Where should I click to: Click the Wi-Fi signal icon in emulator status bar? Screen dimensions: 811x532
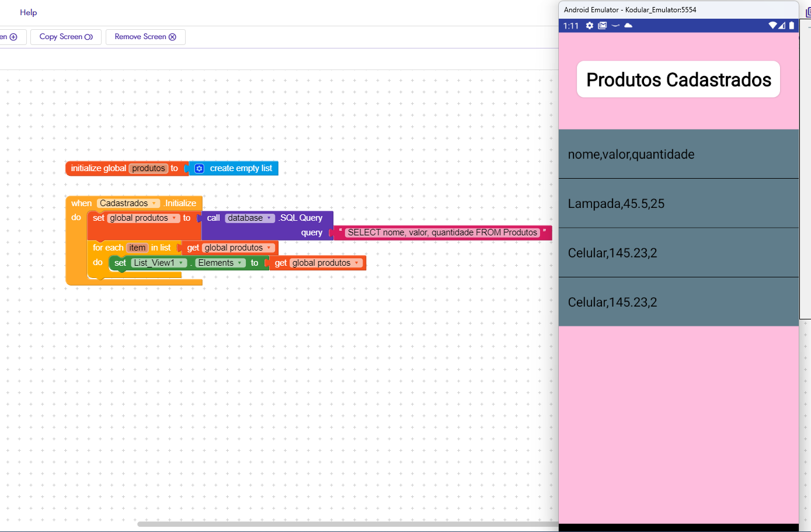click(x=772, y=26)
